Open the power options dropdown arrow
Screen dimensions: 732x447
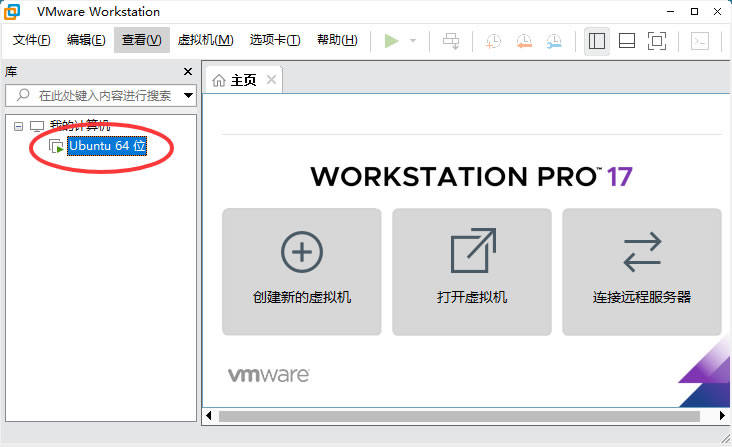click(x=414, y=41)
